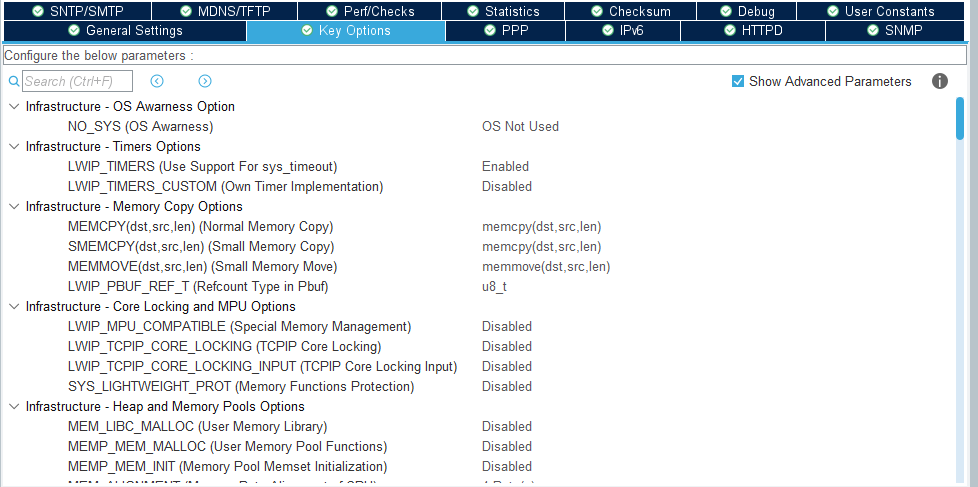This screenshot has width=978, height=487.
Task: Open the IPv6 tab
Action: (x=623, y=31)
